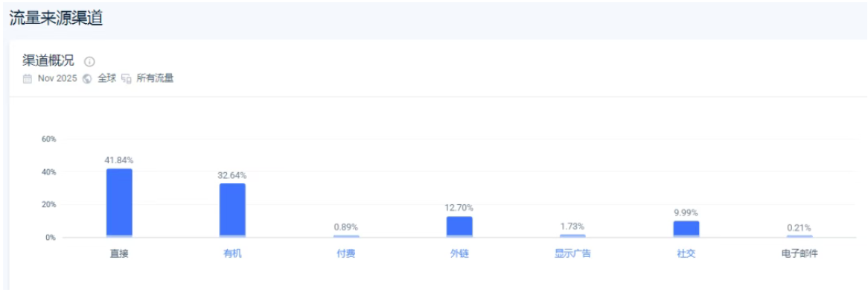Click the 电子邮件 axis label

pyautogui.click(x=800, y=253)
